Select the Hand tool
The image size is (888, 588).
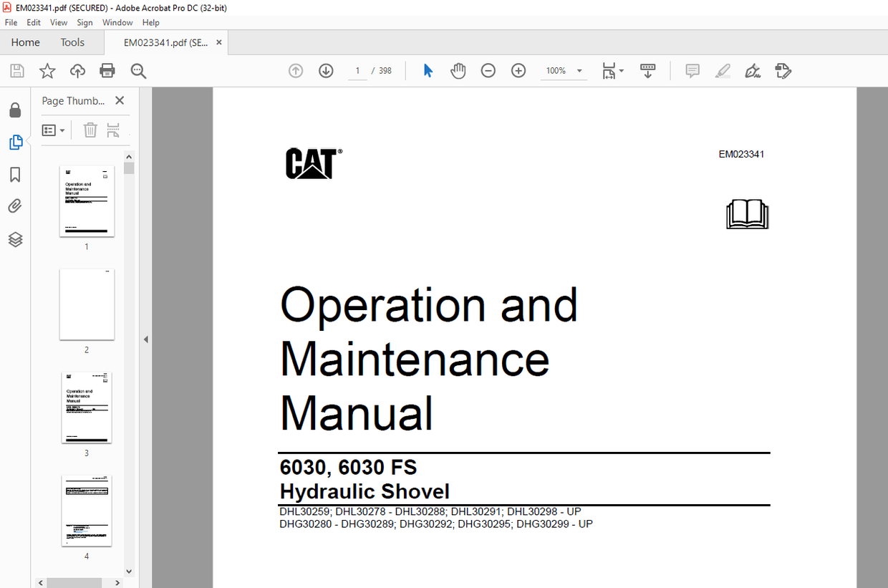[458, 70]
